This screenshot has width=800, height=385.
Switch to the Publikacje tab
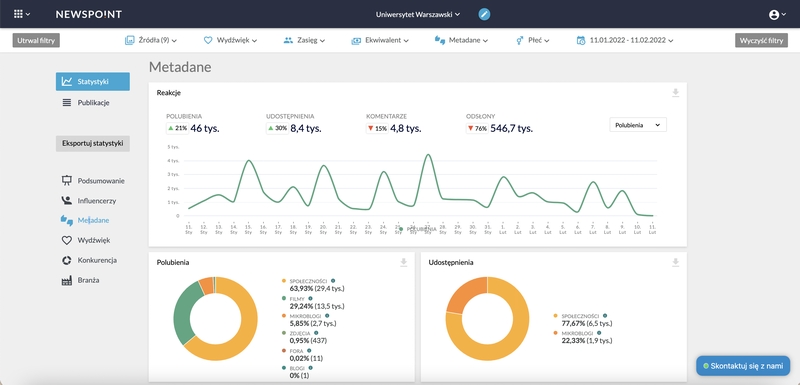coord(92,102)
